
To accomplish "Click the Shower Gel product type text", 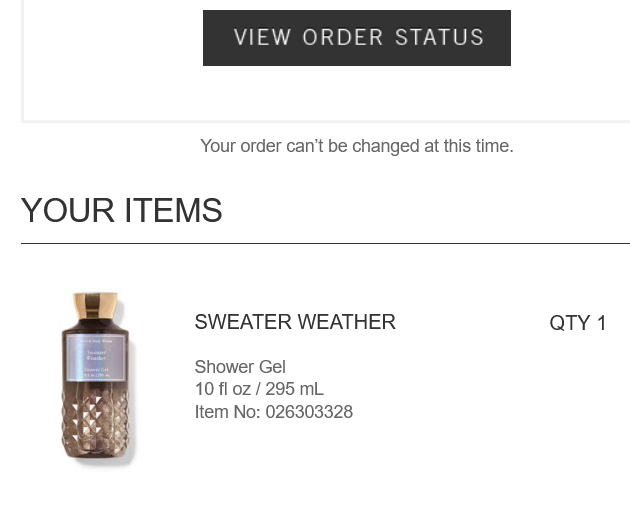I will (240, 367).
